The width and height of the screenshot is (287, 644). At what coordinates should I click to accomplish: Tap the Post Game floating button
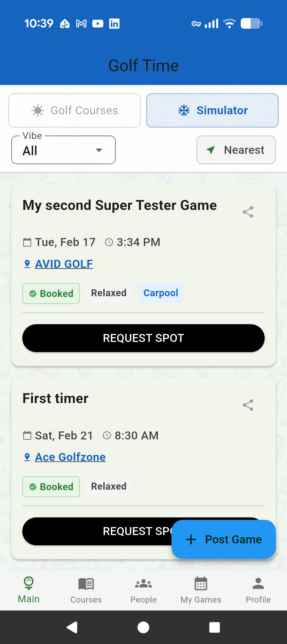tap(223, 540)
